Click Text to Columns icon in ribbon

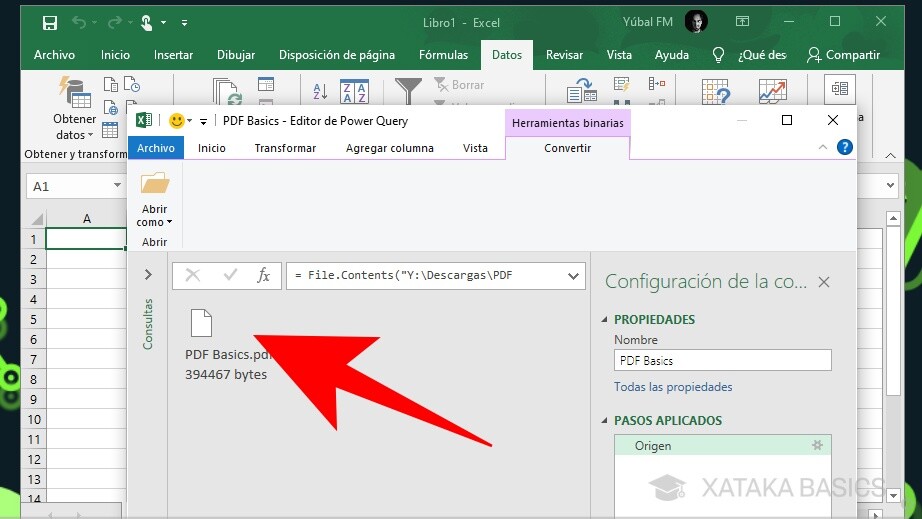click(x=582, y=91)
